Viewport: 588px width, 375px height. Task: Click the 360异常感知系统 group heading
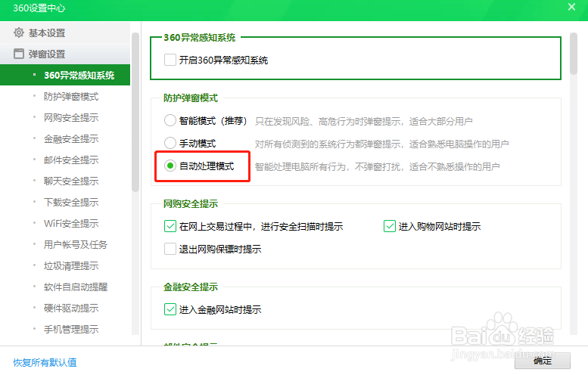(200, 38)
